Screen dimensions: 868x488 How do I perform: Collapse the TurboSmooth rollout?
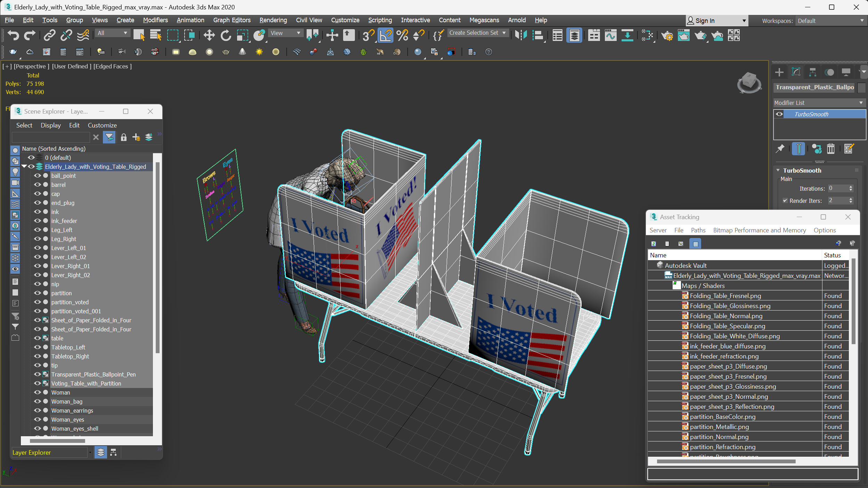tap(778, 171)
